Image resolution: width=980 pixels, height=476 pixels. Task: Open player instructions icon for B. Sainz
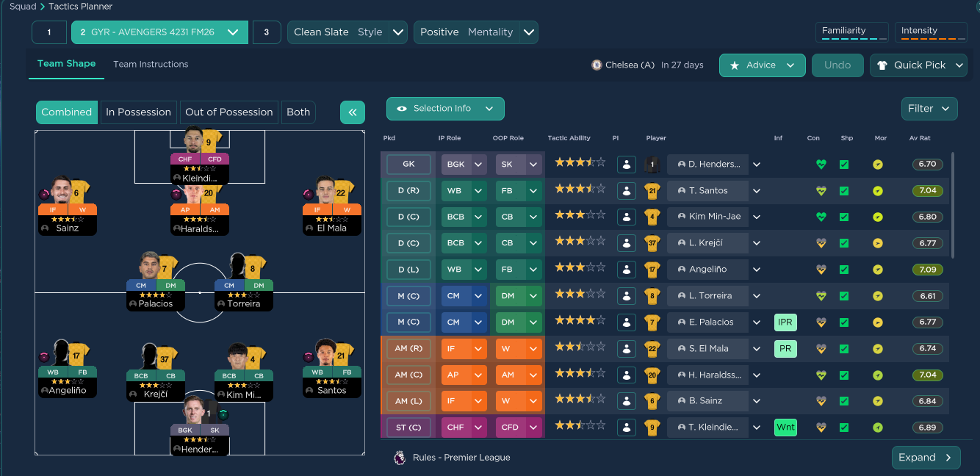click(x=627, y=401)
